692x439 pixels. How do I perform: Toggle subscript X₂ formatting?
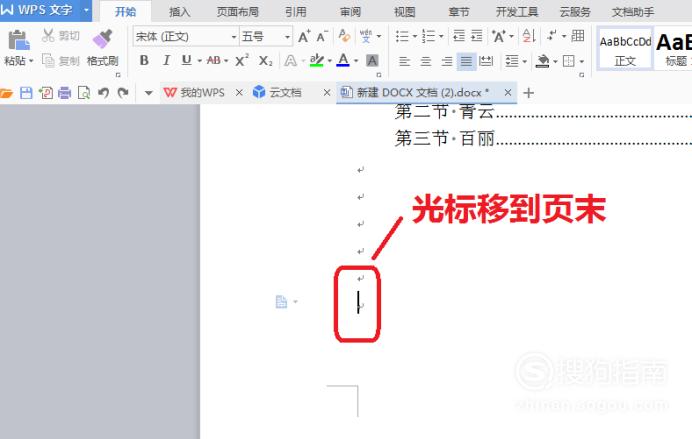point(265,60)
